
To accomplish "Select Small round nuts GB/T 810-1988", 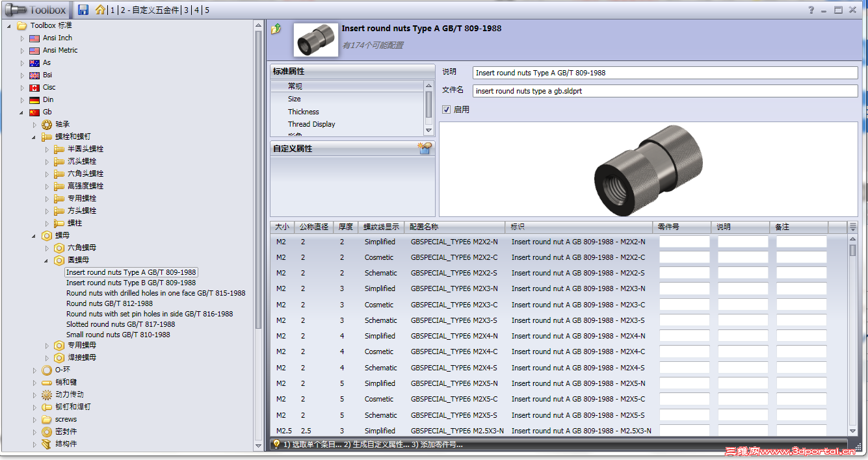I will [118, 335].
